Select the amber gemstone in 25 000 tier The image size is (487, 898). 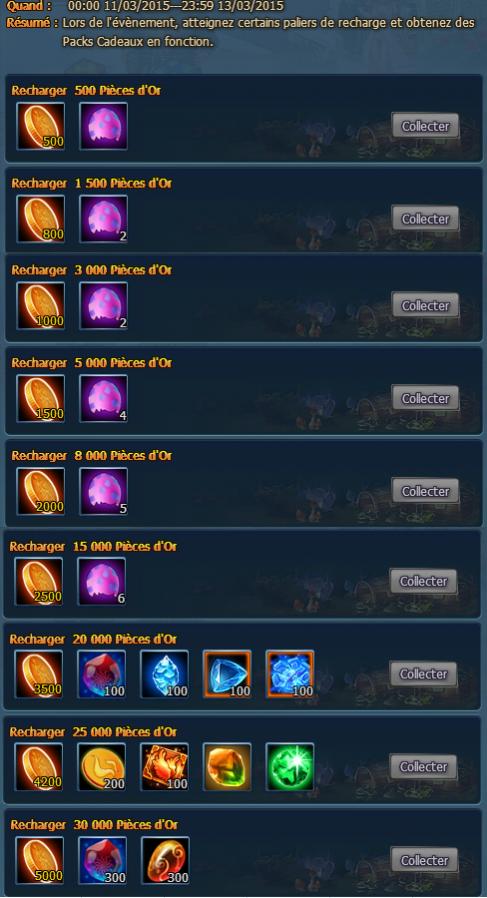tap(227, 767)
